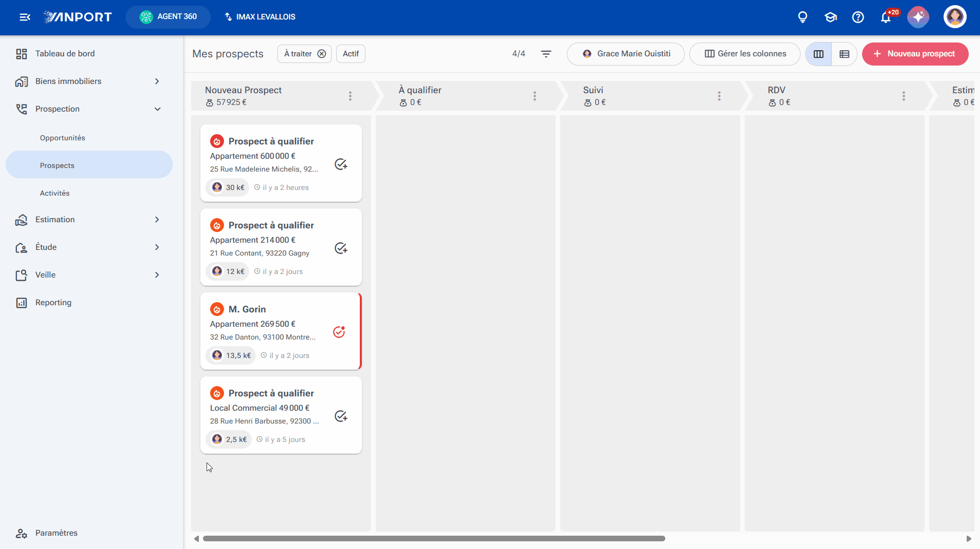The image size is (980, 549).
Task: Click 57 925 € column total
Action: pyautogui.click(x=227, y=102)
